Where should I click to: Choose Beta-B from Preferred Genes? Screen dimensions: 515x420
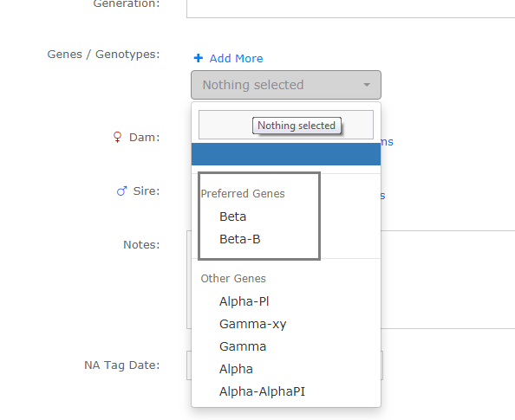coord(240,239)
